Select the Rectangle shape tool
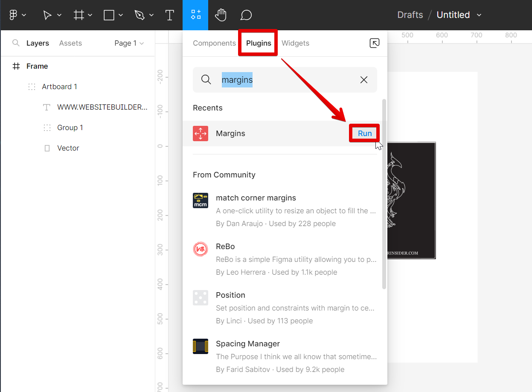Image resolution: width=532 pixels, height=392 pixels. [x=109, y=15]
